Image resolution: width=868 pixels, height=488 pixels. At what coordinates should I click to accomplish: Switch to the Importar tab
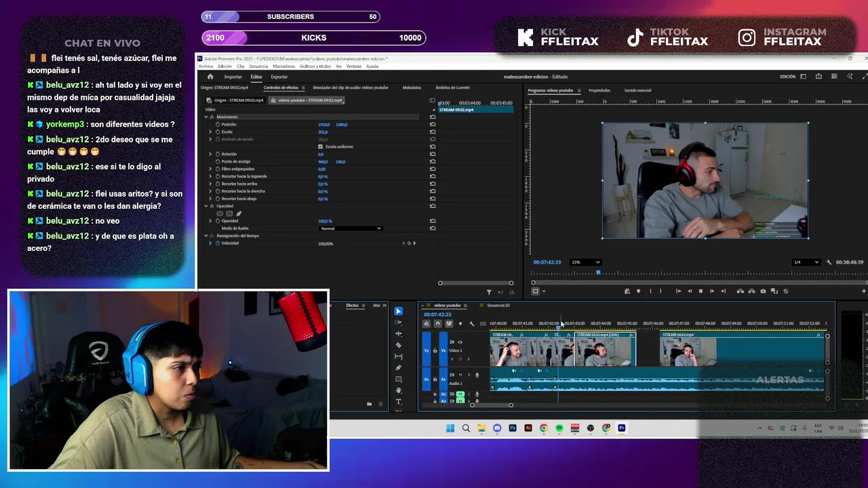click(x=233, y=77)
